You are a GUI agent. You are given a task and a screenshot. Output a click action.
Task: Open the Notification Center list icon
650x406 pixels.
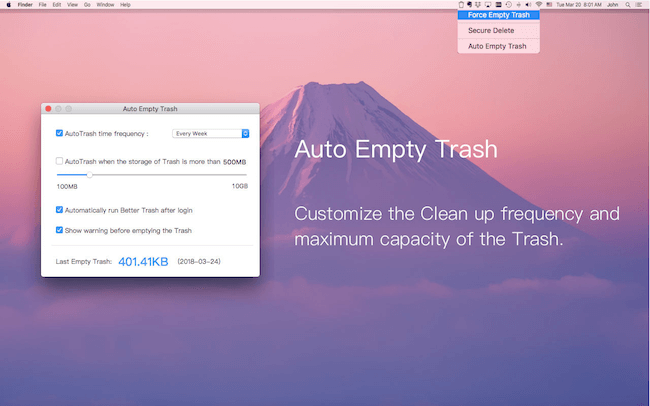coord(639,5)
